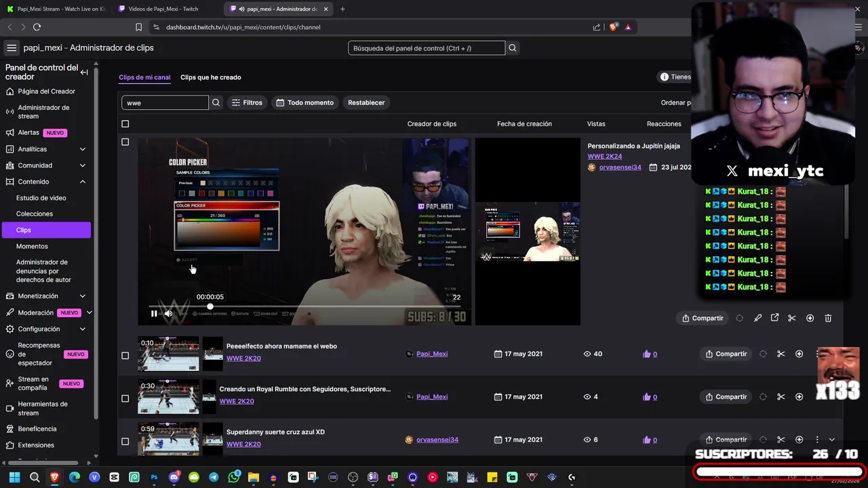Switch to Videos de Papi_Mexi browser tab

pyautogui.click(x=163, y=9)
